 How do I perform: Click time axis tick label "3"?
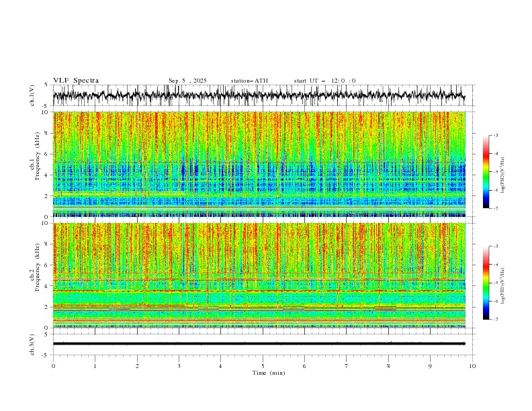[x=179, y=366]
